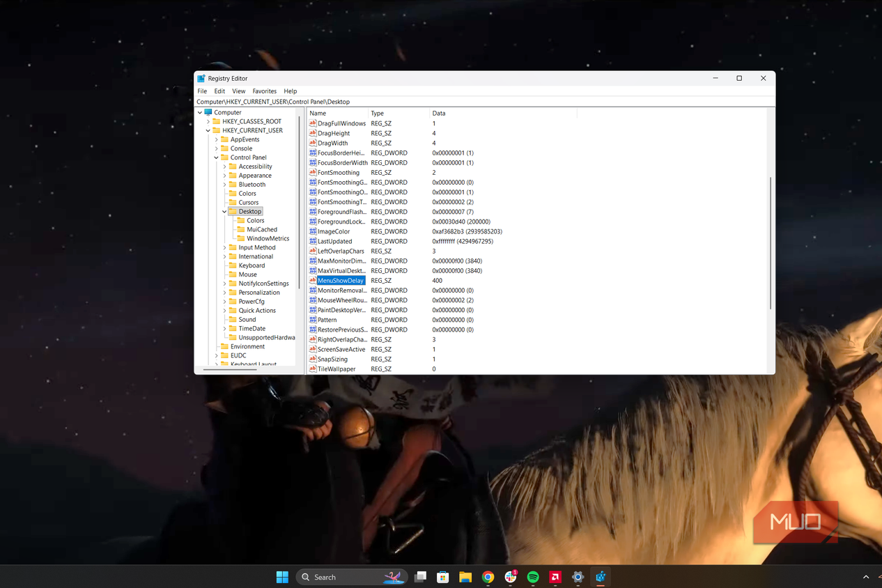The height and width of the screenshot is (588, 882).
Task: Collapse the Desktop key
Action: click(224, 211)
